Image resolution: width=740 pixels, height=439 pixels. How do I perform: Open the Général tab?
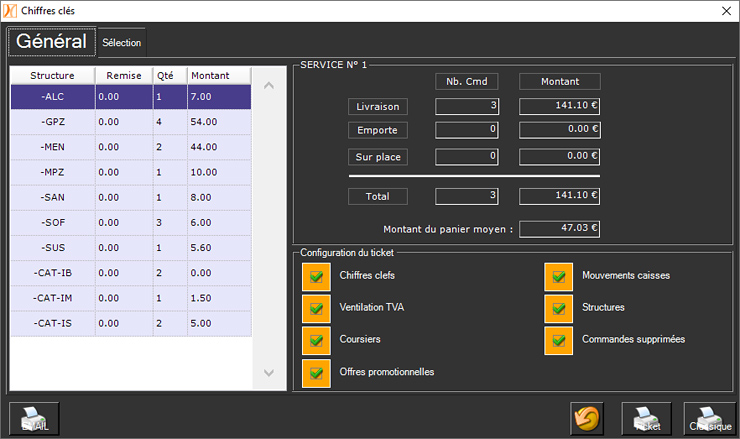point(51,42)
